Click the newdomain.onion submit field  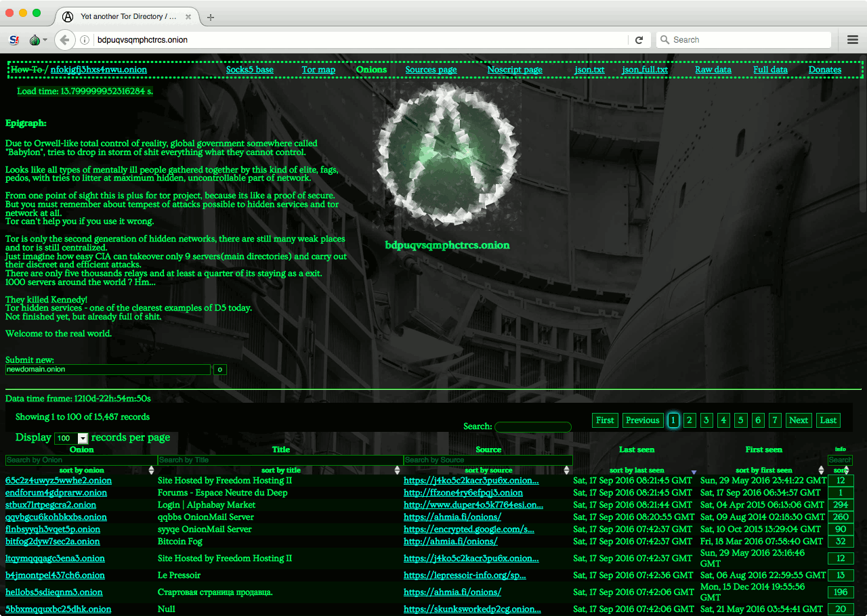pyautogui.click(x=108, y=370)
